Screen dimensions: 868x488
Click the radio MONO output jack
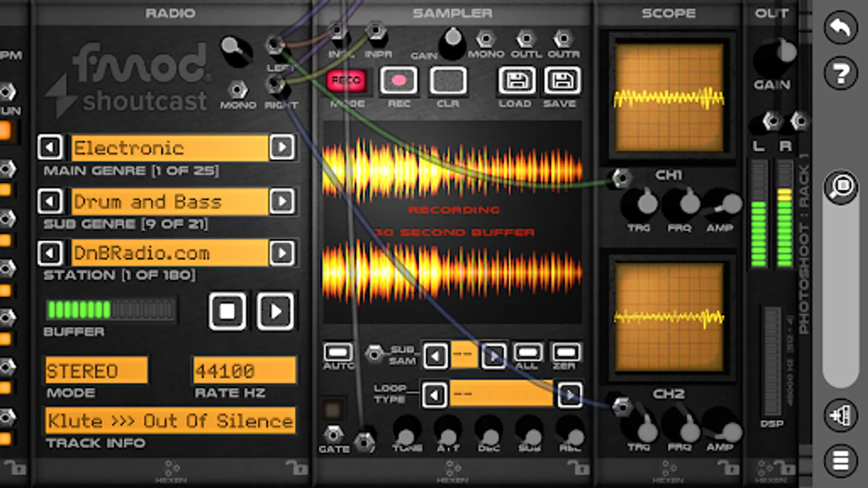coord(237,89)
